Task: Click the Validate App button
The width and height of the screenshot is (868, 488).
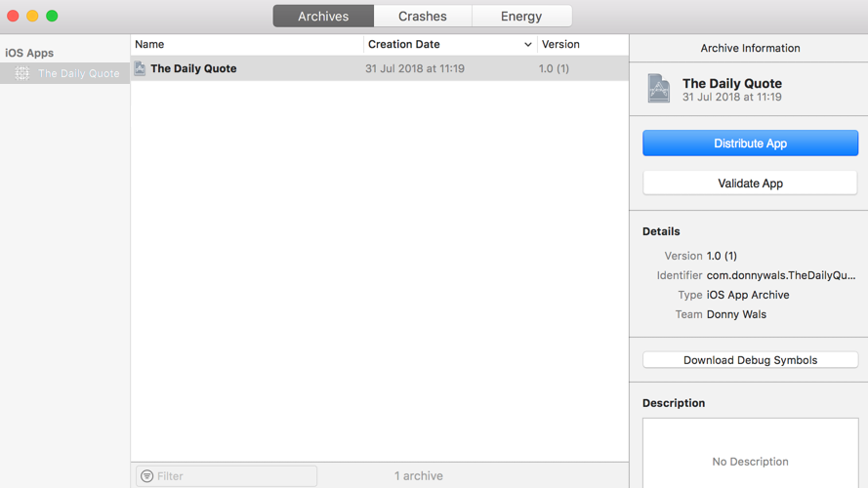Action: tap(750, 183)
